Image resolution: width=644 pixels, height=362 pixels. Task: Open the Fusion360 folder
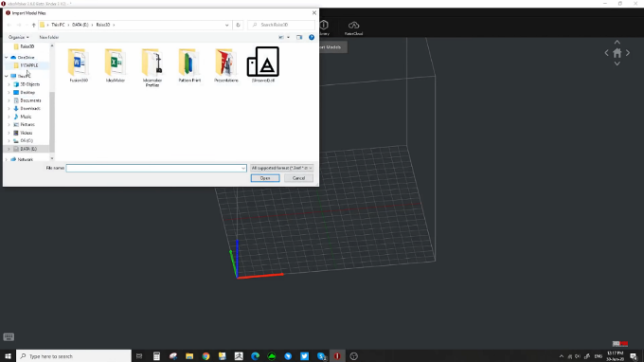[x=79, y=65]
